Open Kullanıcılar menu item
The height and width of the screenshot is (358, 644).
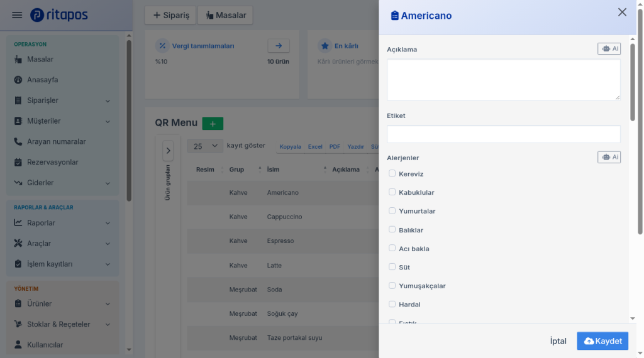[62, 344]
